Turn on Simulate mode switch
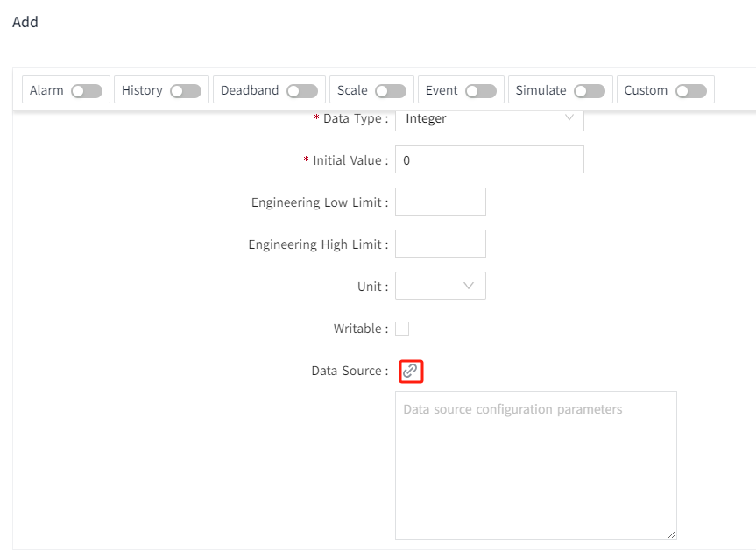 pyautogui.click(x=590, y=91)
